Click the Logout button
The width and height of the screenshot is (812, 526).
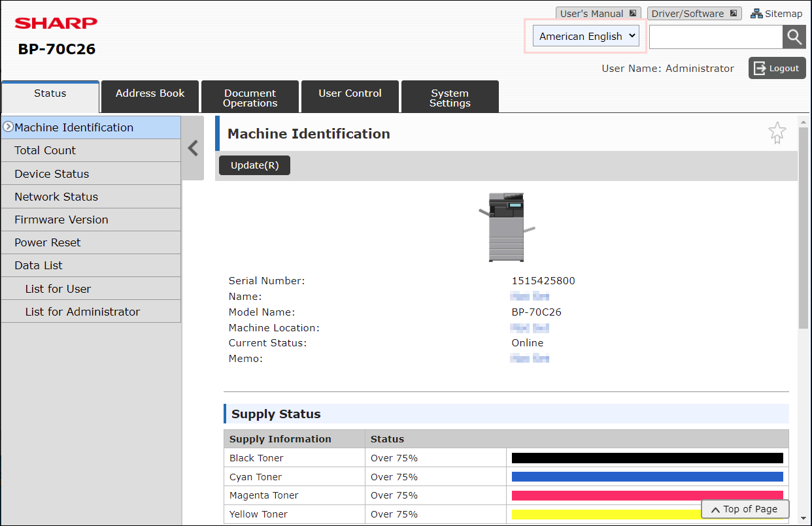[x=777, y=68]
